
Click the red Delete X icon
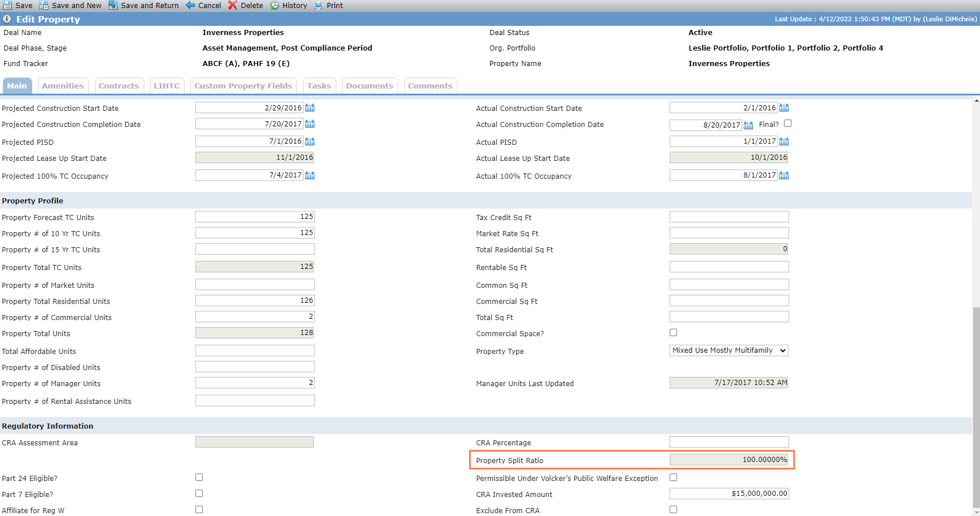pyautogui.click(x=233, y=5)
